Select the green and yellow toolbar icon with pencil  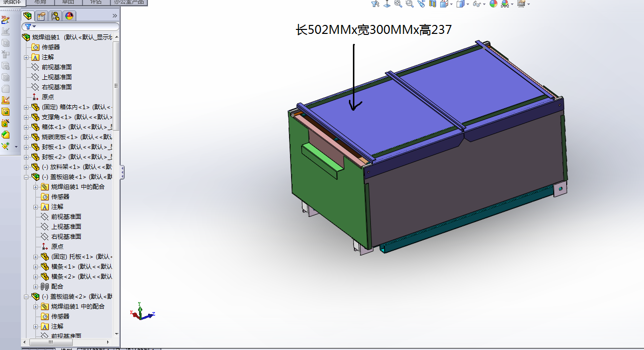point(5,123)
